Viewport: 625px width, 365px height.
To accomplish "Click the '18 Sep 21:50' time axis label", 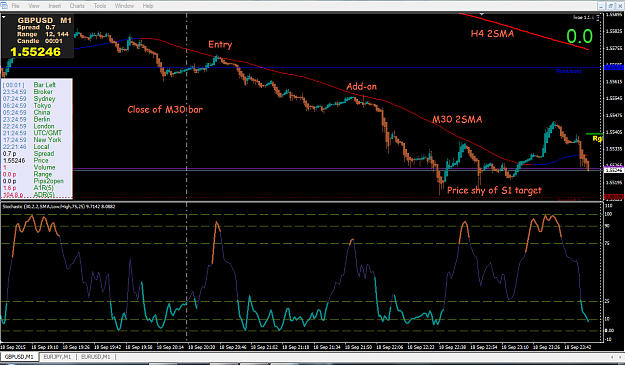I will click(358, 347).
